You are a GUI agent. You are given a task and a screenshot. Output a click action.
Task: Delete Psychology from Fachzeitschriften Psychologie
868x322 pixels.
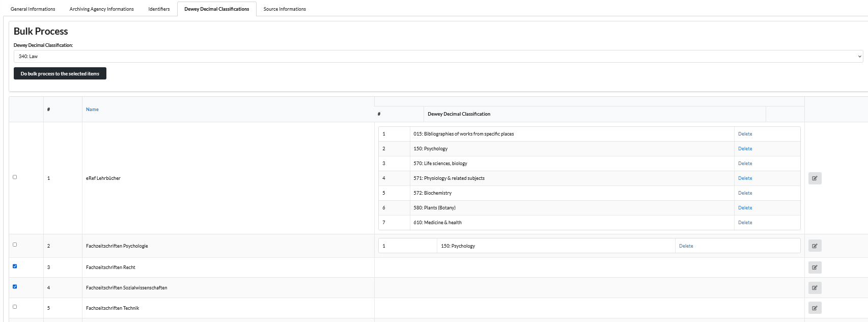tap(686, 246)
